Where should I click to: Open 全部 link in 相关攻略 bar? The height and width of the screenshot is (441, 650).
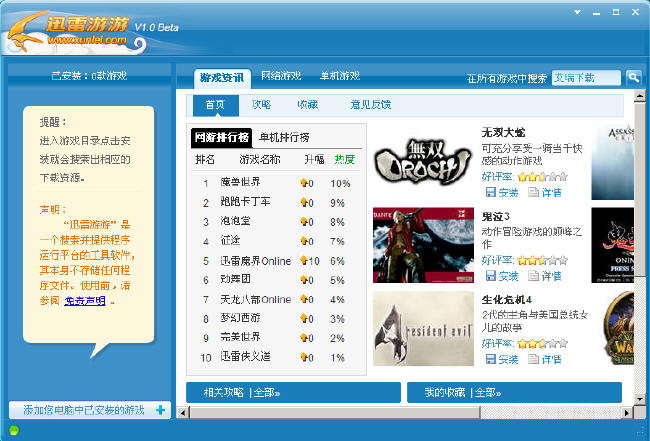pos(266,392)
